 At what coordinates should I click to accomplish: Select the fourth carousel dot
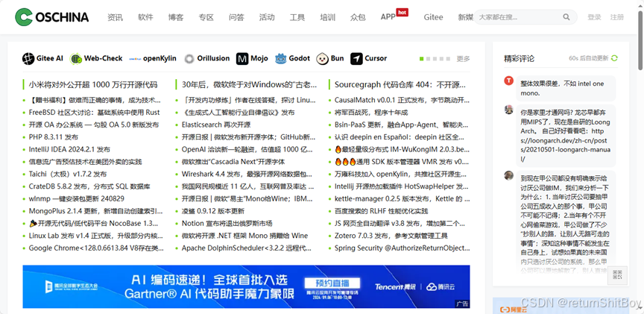coord(441,59)
